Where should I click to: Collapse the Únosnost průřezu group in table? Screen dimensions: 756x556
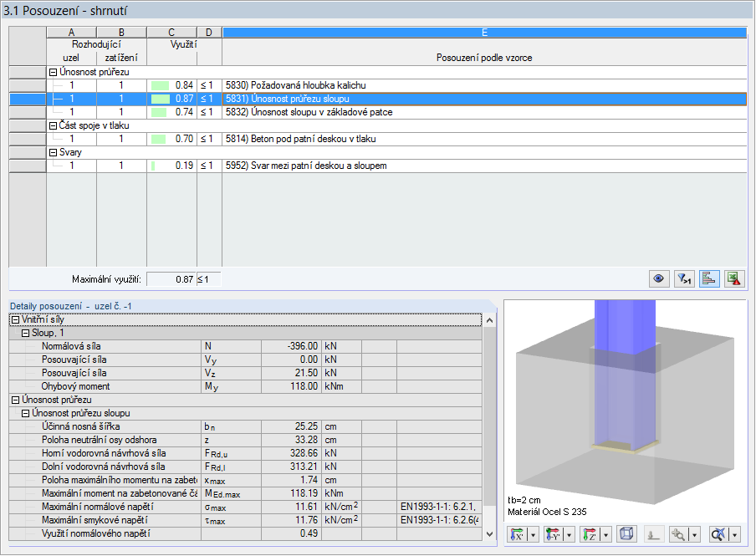tap(53, 73)
